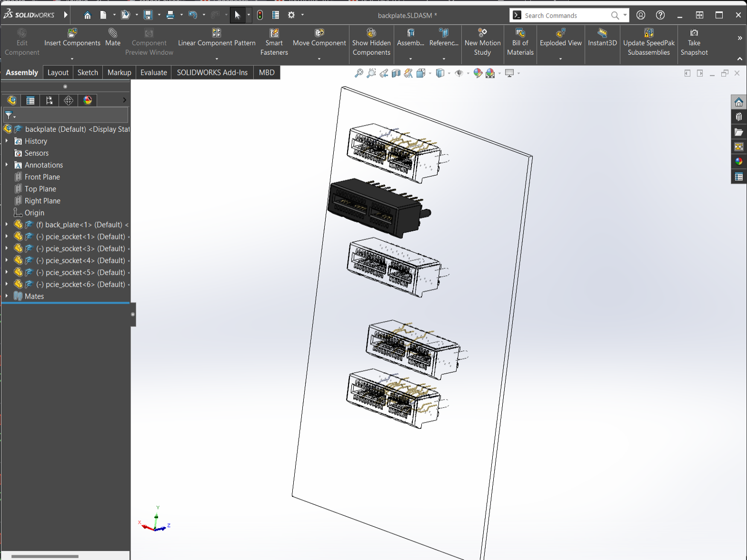The height and width of the screenshot is (560, 747).
Task: Open the ConfigurationManager tab icon
Action: point(50,100)
